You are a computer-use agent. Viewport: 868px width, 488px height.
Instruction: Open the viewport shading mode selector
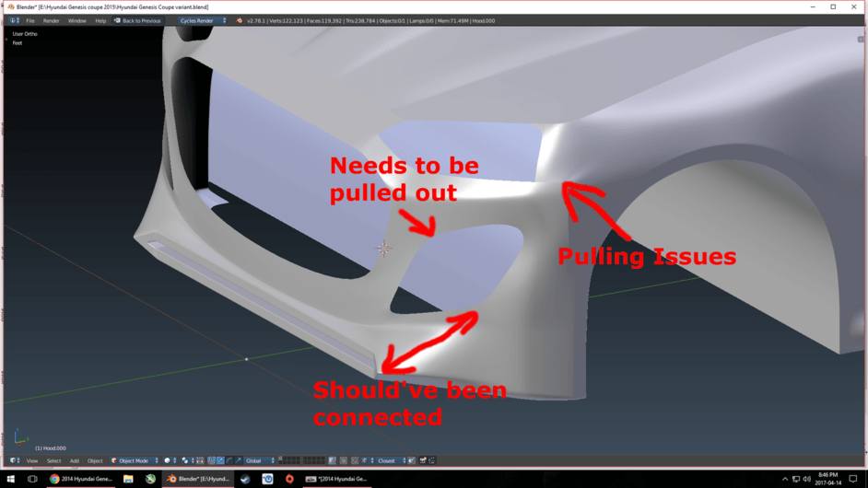click(x=170, y=460)
